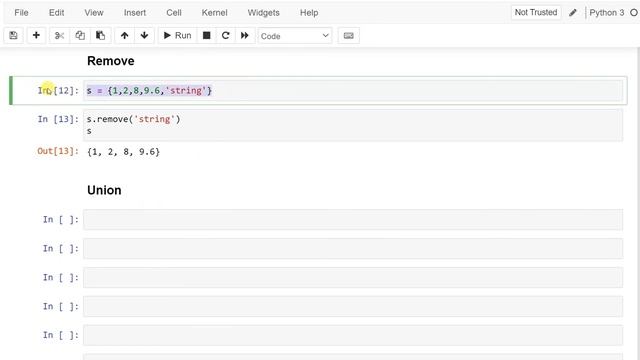Click the pencil edit-mode indicator icon
Viewport: 640px width, 360px height.
[x=573, y=13]
